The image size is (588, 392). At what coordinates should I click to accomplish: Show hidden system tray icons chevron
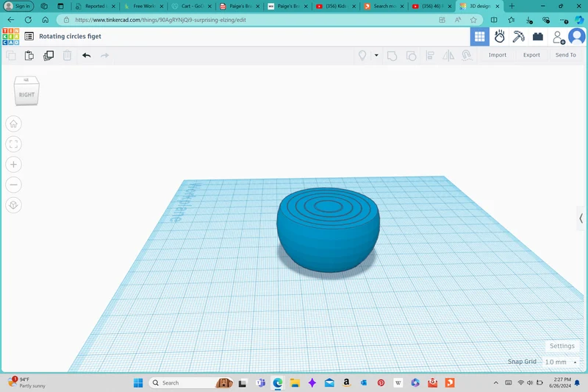point(495,382)
